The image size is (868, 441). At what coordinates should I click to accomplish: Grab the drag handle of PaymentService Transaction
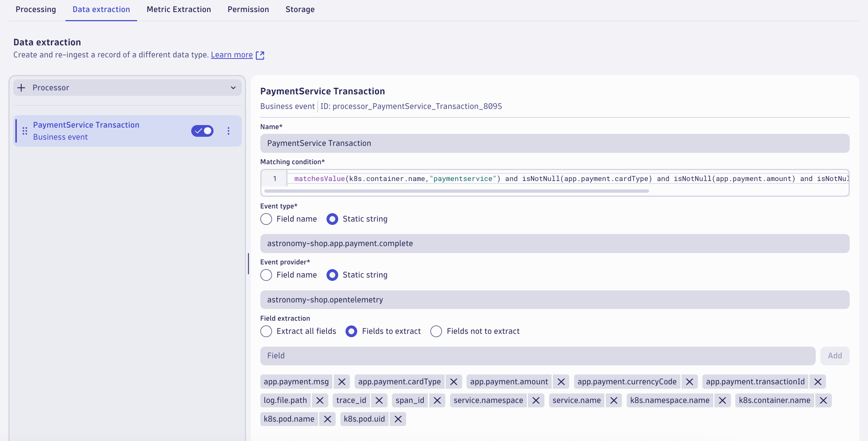click(x=25, y=131)
